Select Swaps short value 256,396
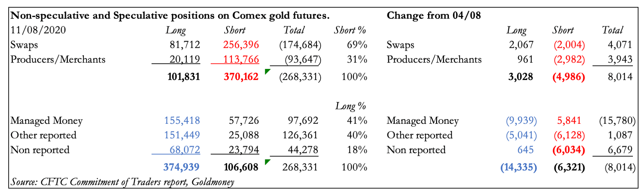Viewport: 644px width, 192px height. (x=241, y=45)
